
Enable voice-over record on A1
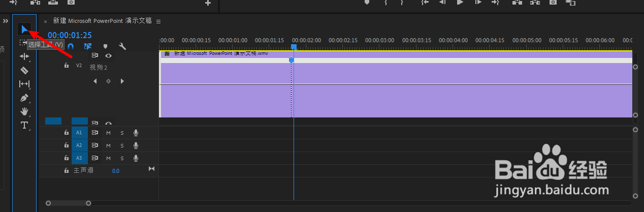click(136, 132)
